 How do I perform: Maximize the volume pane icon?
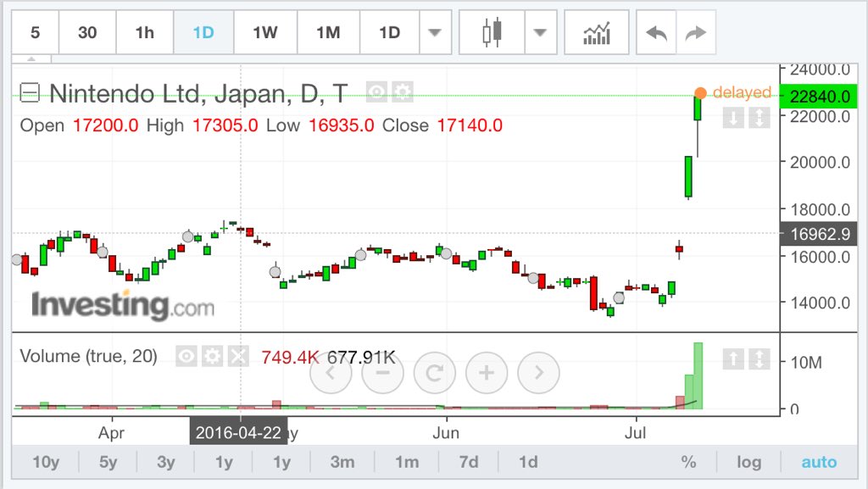pyautogui.click(x=759, y=359)
